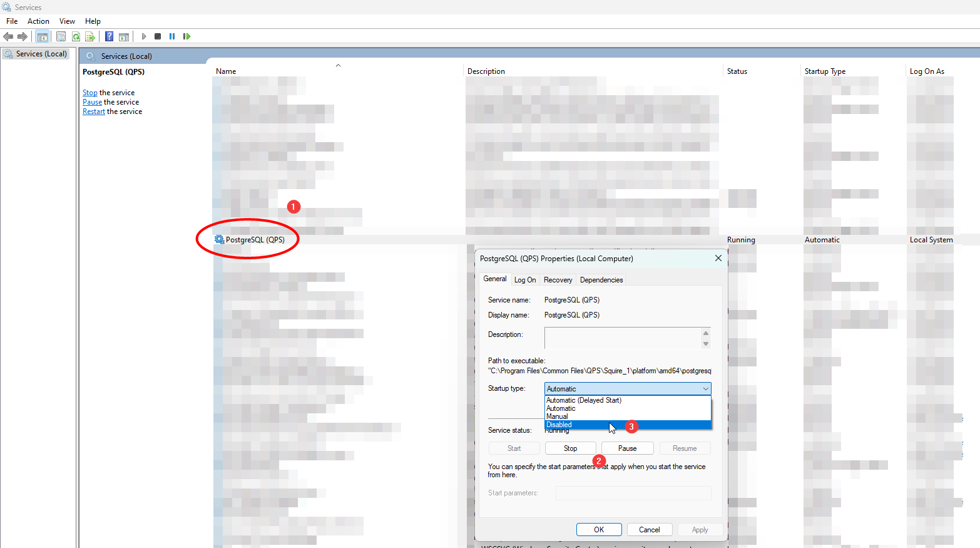Click the Resume button in Properties dialog
This screenshot has height=548, width=980.
point(685,448)
